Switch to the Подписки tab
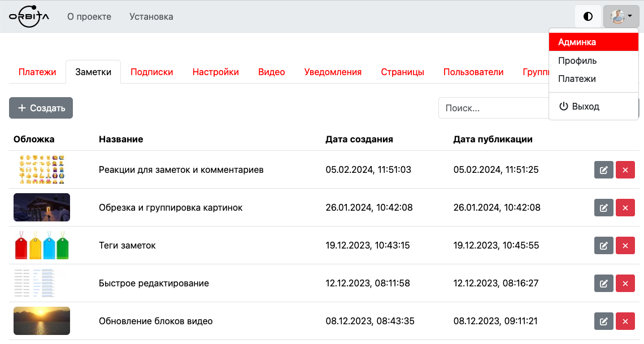 [151, 72]
